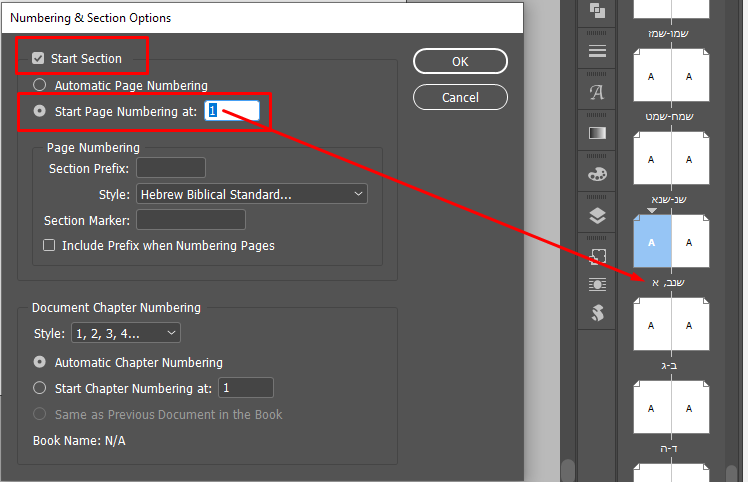748x482 pixels.
Task: Select Start Chapter Numbering at radio button
Action: (40, 388)
